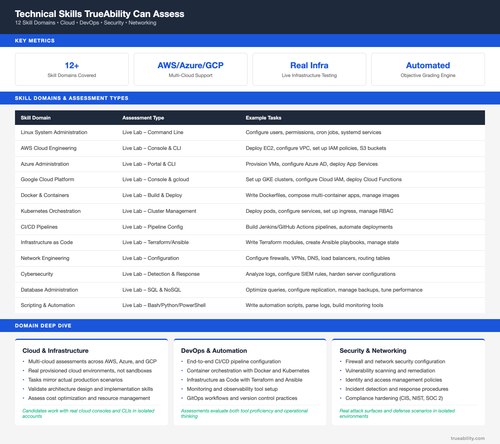Select 'Docker & Containers' cell
500x444 pixels.
(45, 195)
